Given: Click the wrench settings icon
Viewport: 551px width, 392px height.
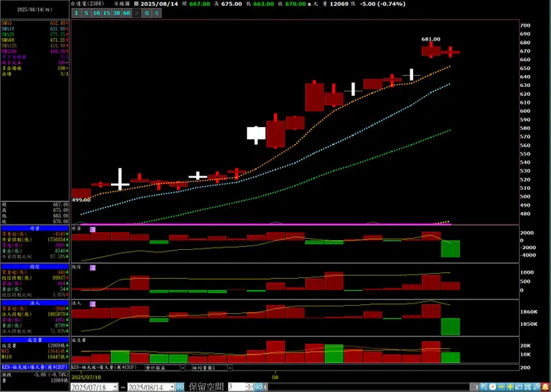Looking at the screenshot, I should (x=537, y=387).
